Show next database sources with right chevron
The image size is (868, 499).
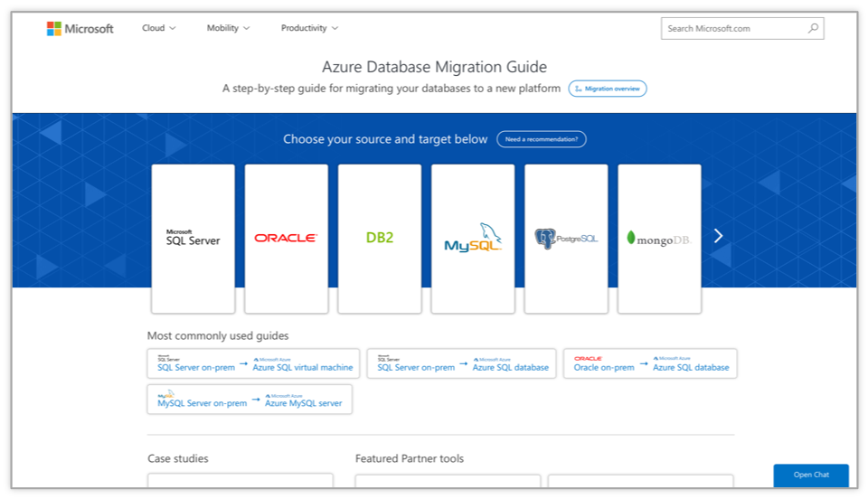718,236
